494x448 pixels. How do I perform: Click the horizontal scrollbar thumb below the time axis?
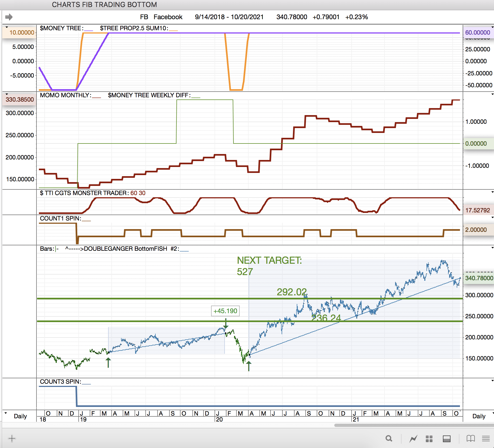point(414,425)
